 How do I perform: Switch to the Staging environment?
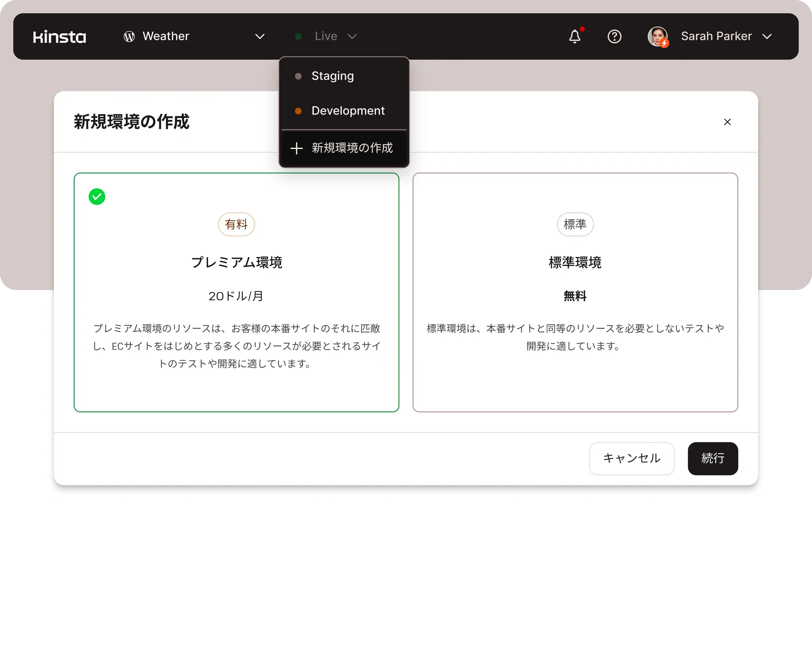[332, 76]
